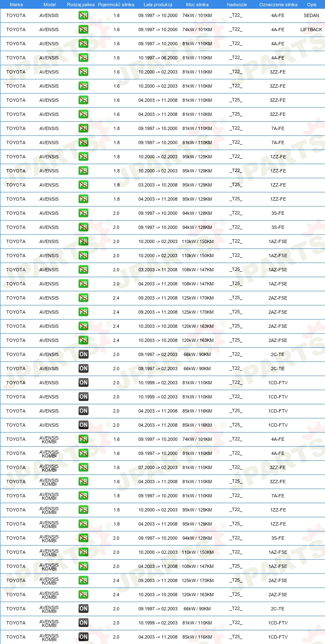
Task: Click petrol icon in Avensis Kombi 1ZZ-FE _T25_ row
Action: click(83, 524)
